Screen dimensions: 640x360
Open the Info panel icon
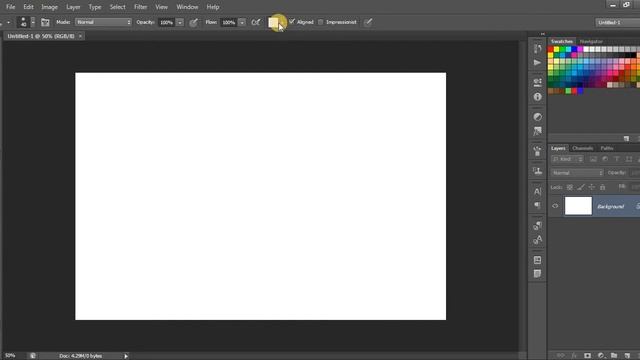click(537, 97)
